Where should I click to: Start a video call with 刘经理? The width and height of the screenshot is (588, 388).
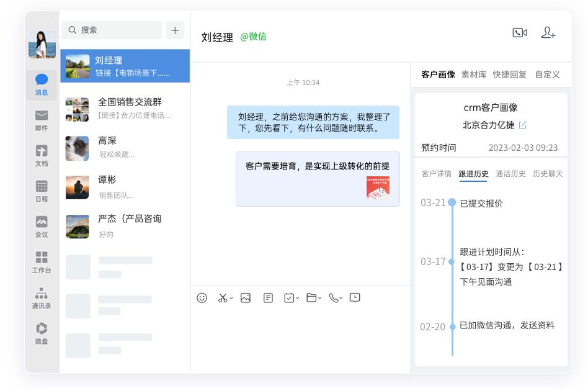point(519,33)
